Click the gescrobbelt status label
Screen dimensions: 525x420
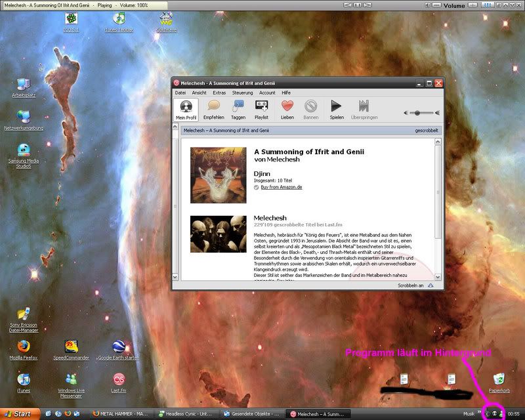[426, 131]
